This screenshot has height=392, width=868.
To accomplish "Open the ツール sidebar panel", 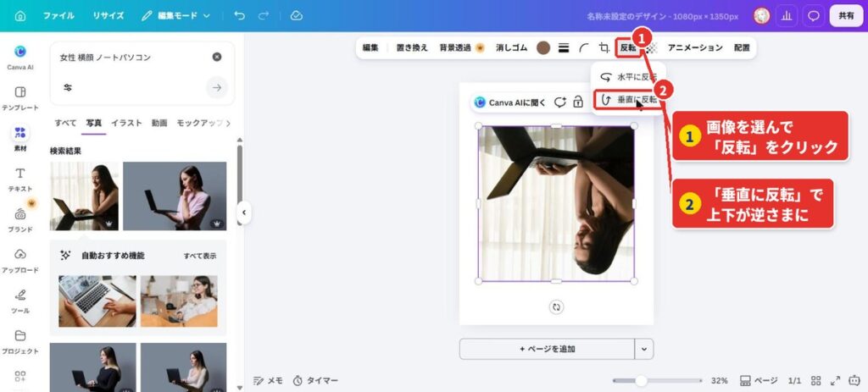I will point(20,301).
